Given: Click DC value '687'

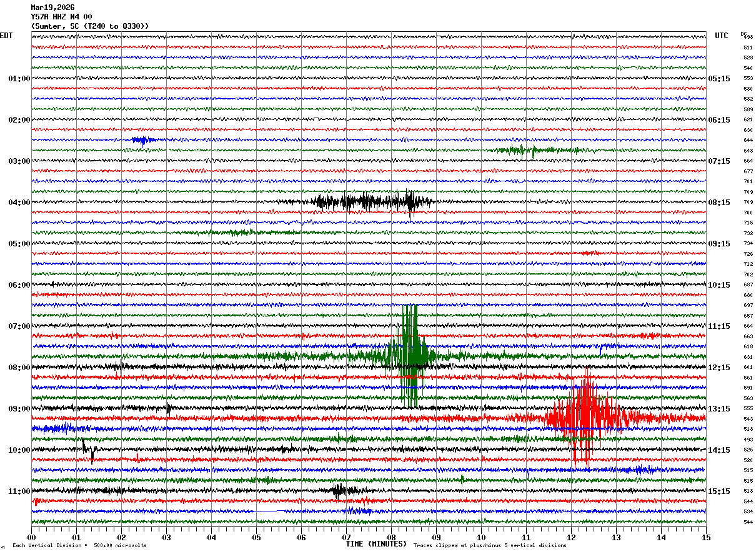Looking at the screenshot, I should (x=748, y=285).
